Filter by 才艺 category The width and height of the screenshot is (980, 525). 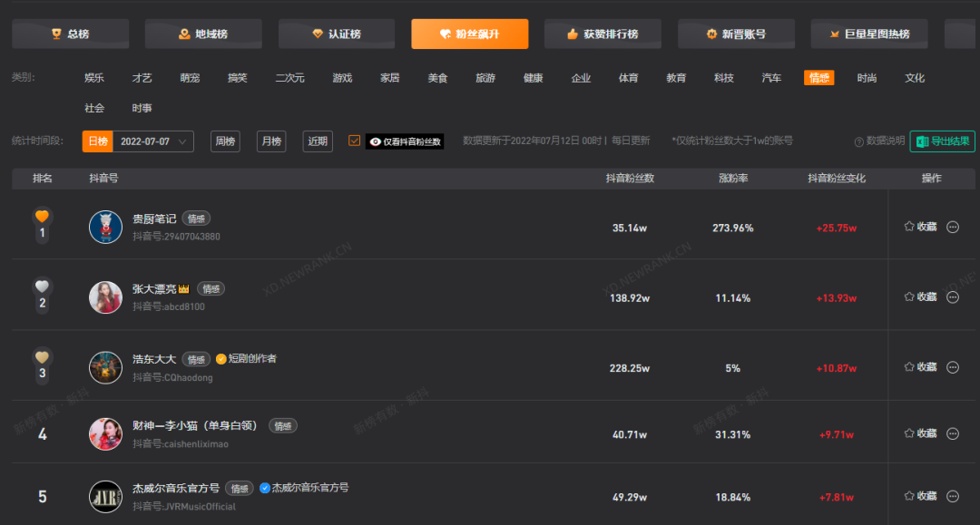point(142,78)
